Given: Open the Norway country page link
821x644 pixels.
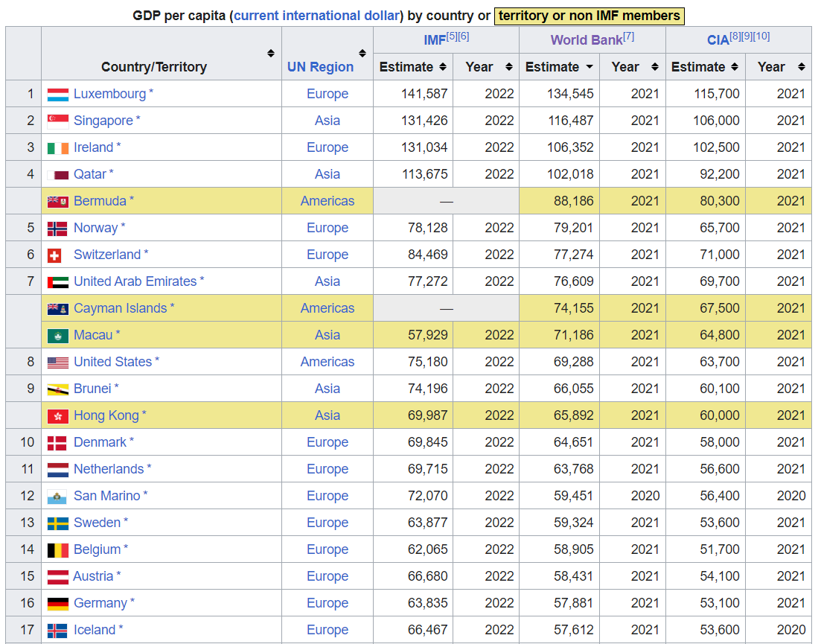Looking at the screenshot, I should (97, 228).
